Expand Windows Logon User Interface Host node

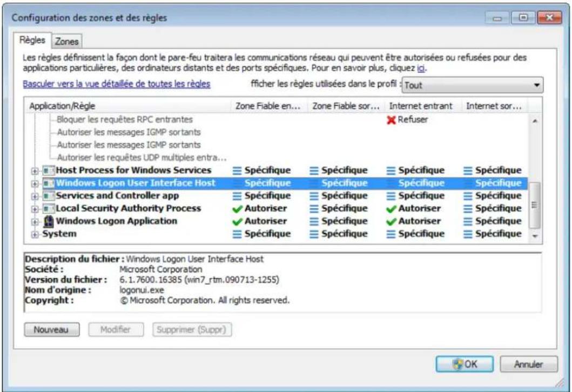(x=35, y=184)
